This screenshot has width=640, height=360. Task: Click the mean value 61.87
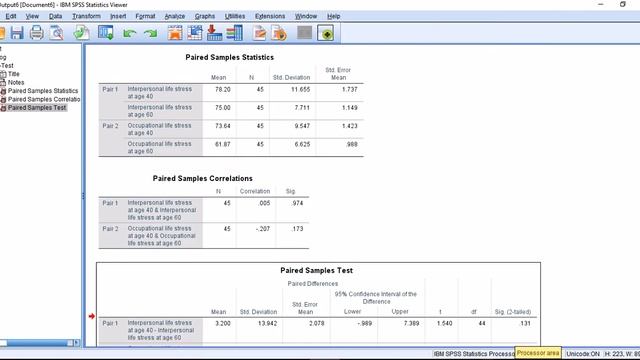coord(223,144)
